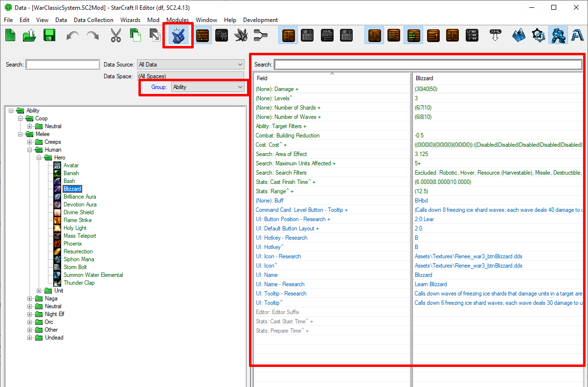Image resolution: width=588 pixels, height=387 pixels.
Task: Open the Data Source dropdown
Action: point(190,65)
